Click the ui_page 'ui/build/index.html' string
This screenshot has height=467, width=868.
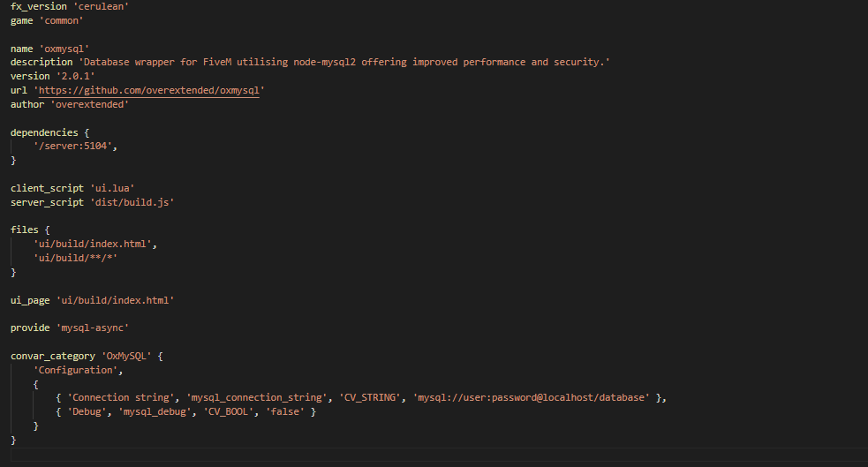pos(115,300)
